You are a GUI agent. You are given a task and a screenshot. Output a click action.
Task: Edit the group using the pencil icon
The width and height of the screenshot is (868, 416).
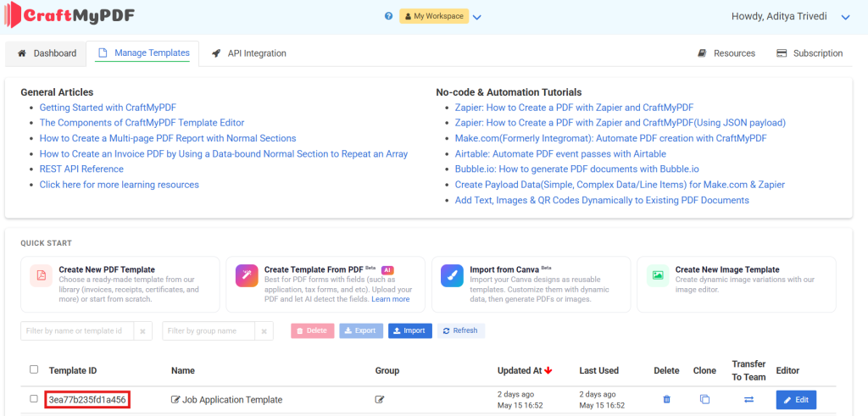tap(380, 399)
